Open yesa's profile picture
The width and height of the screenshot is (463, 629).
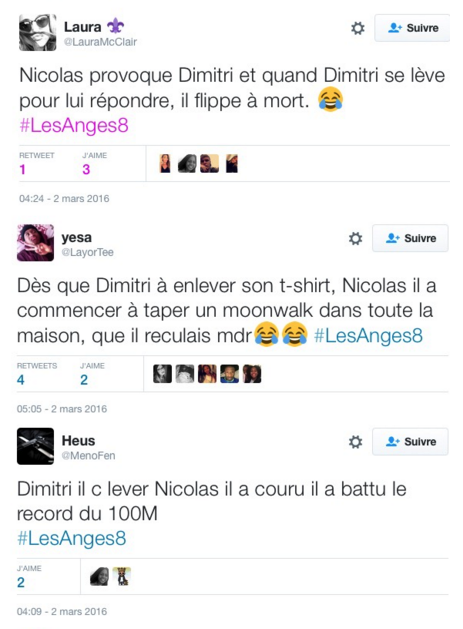35,243
